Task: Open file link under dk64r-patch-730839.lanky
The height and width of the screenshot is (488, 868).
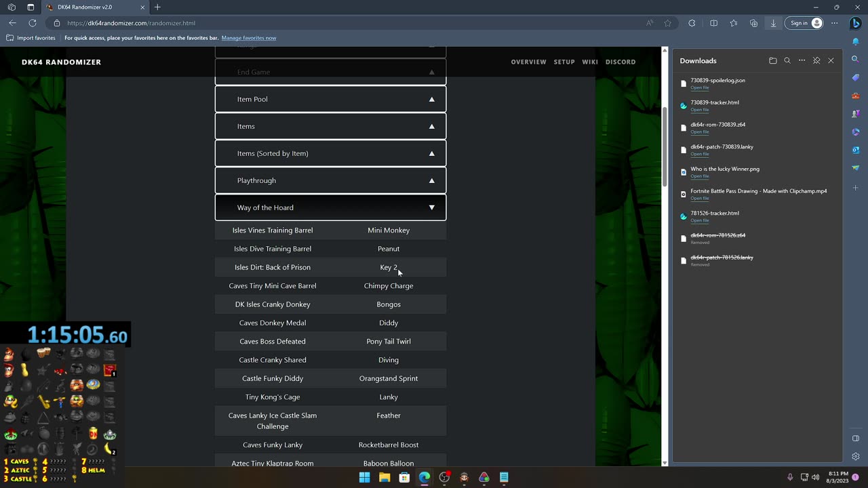Action: click(x=700, y=154)
